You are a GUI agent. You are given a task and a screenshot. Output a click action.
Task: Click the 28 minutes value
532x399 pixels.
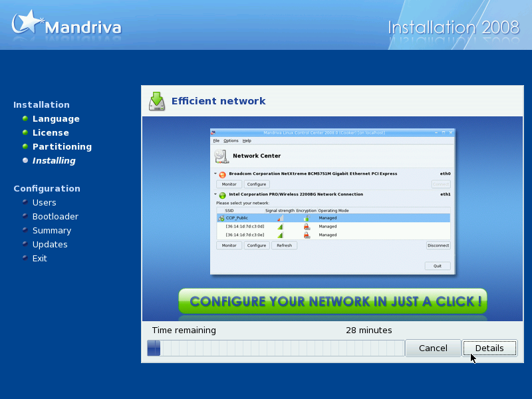(x=369, y=330)
